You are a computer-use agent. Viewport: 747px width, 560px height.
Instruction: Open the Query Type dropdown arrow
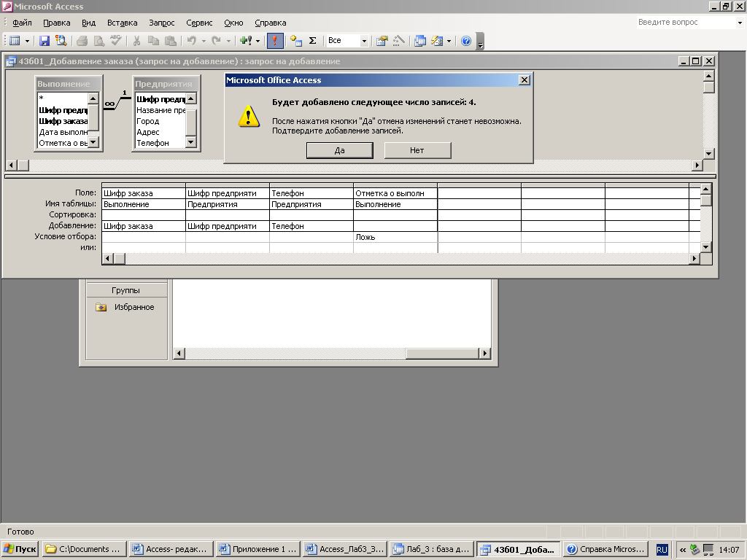click(258, 41)
